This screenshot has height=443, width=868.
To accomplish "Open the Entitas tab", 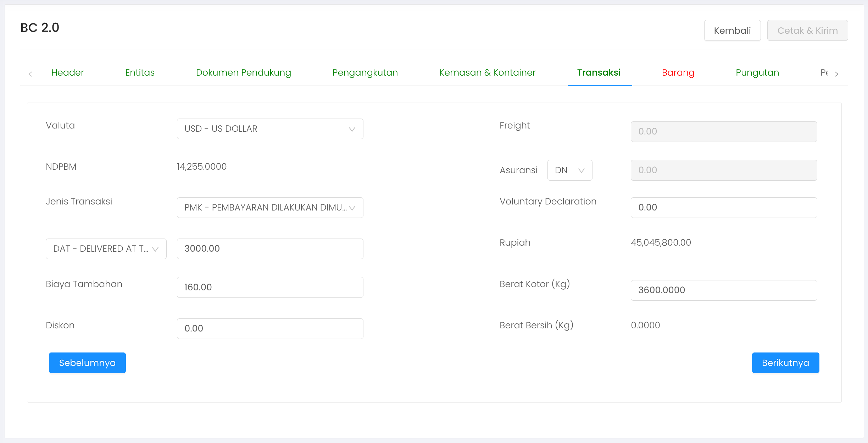I will [140, 73].
